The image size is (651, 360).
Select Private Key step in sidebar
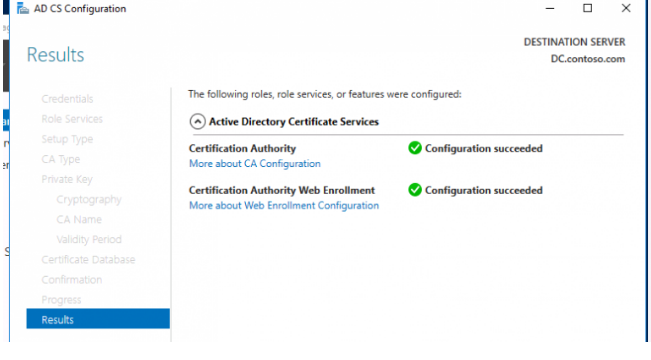67,179
